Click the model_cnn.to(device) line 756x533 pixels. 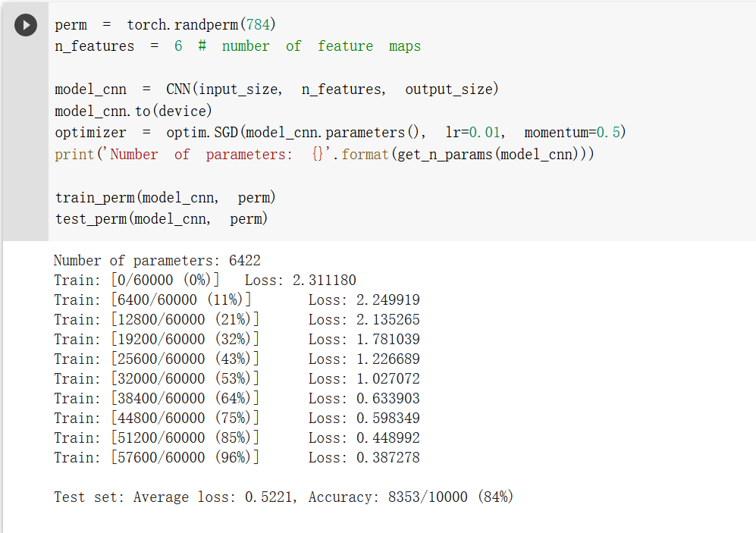click(133, 111)
